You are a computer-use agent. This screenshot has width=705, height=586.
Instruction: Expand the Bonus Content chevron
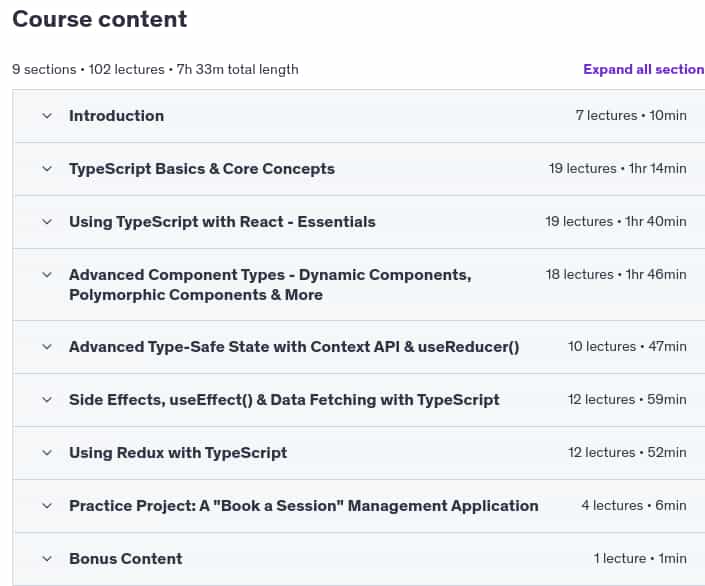(x=47, y=559)
